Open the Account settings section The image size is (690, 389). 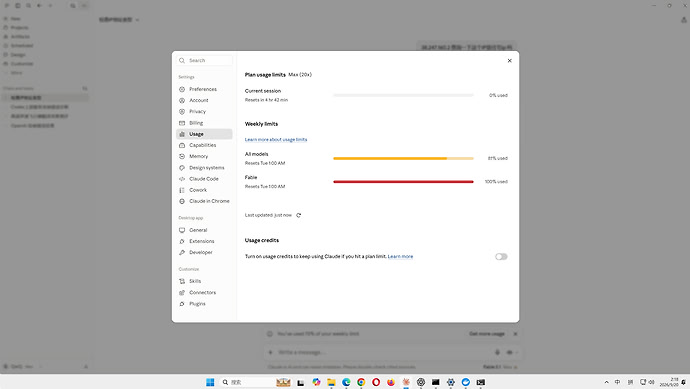(x=204, y=100)
